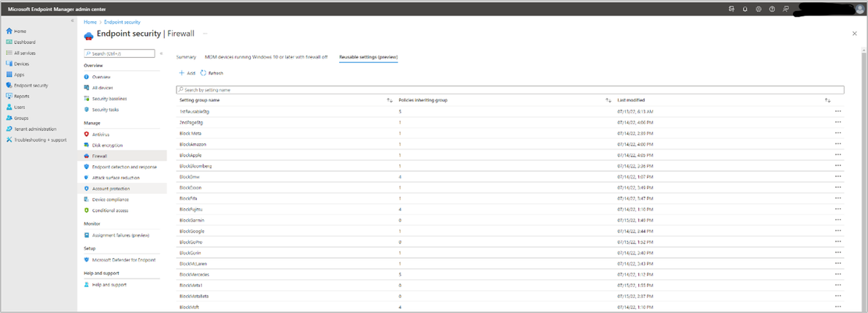Click the Groups icon in left navigation
The image size is (868, 313).
point(9,118)
